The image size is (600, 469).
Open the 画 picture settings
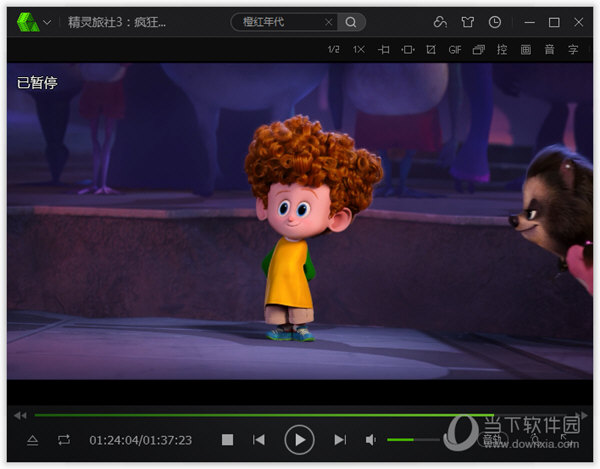[x=526, y=49]
